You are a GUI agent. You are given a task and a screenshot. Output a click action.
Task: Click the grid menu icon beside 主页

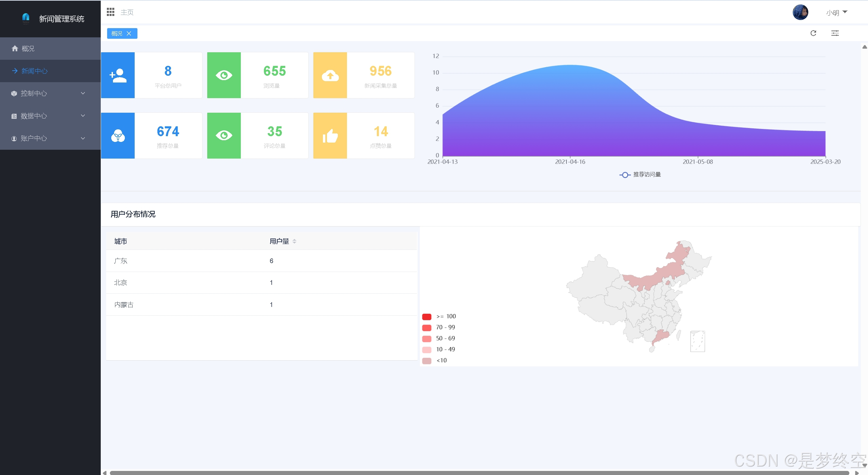pyautogui.click(x=110, y=12)
